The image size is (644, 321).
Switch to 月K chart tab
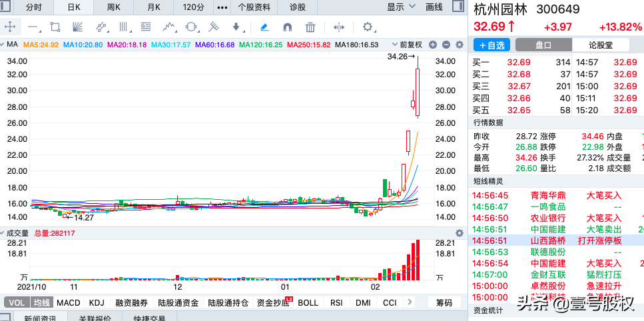[x=154, y=7]
